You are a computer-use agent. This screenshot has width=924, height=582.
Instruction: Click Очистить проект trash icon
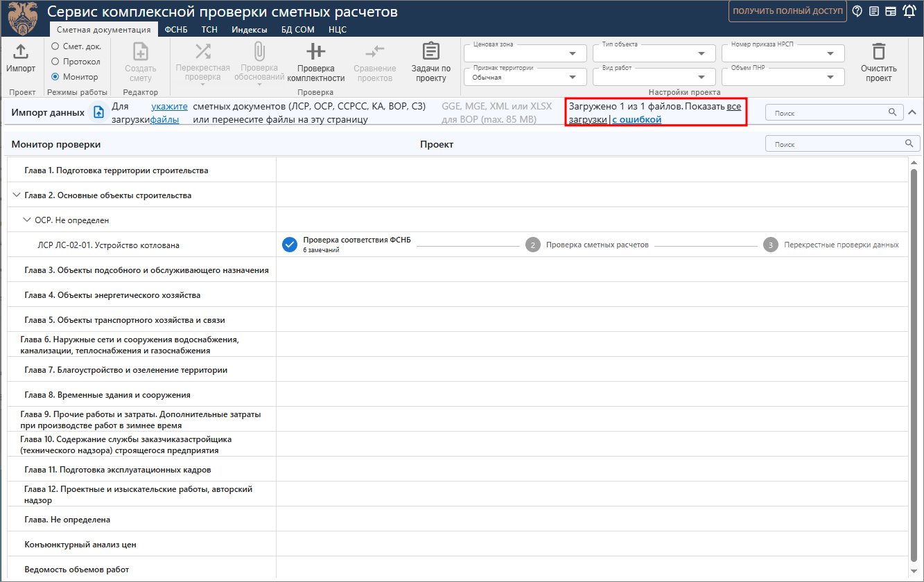pos(879,51)
